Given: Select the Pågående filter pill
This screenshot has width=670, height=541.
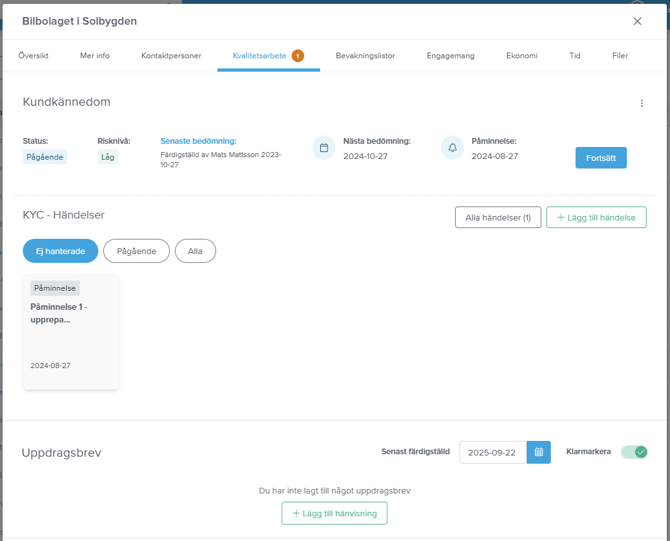Looking at the screenshot, I should pos(136,251).
